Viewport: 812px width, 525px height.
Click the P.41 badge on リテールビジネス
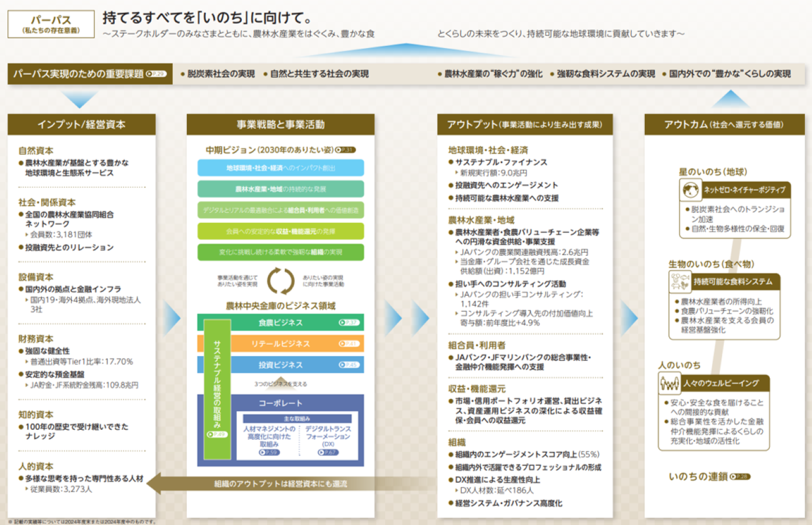[x=349, y=343]
